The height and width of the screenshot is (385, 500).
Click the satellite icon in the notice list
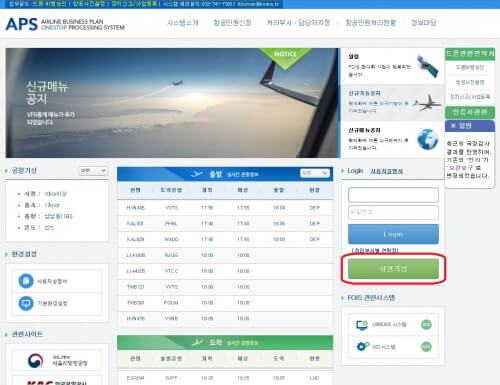click(x=428, y=66)
